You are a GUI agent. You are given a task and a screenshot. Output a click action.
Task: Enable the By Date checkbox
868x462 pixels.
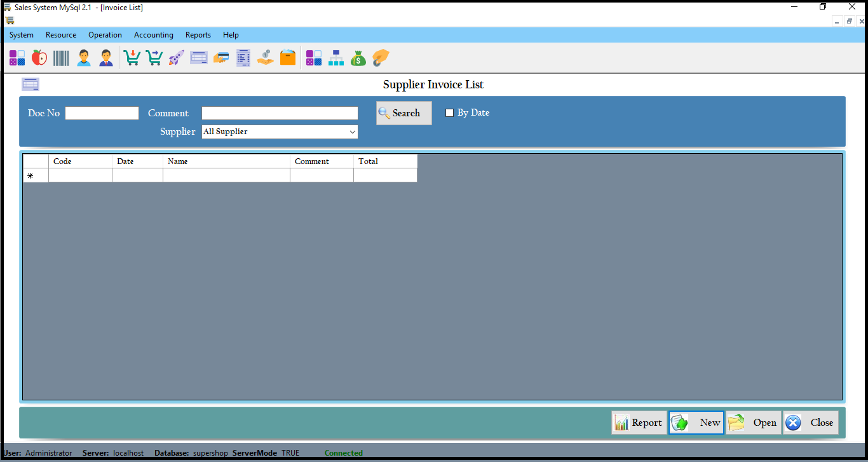(x=450, y=113)
